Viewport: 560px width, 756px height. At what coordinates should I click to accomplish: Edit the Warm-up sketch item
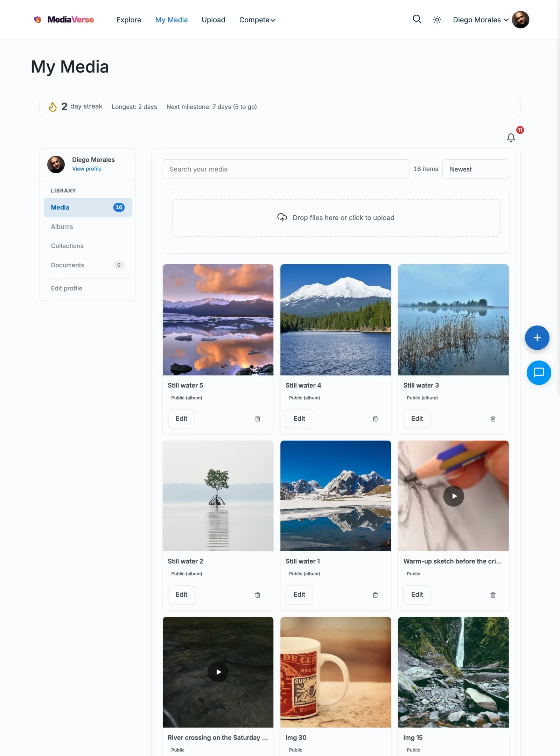pos(417,595)
